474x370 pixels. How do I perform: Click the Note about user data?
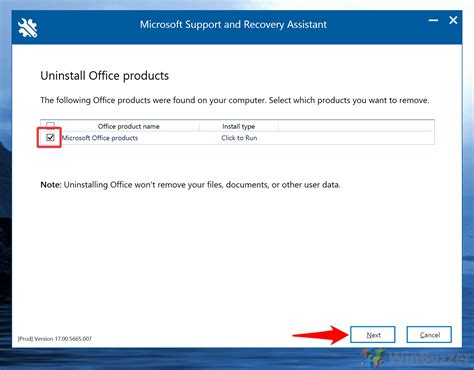(x=190, y=185)
